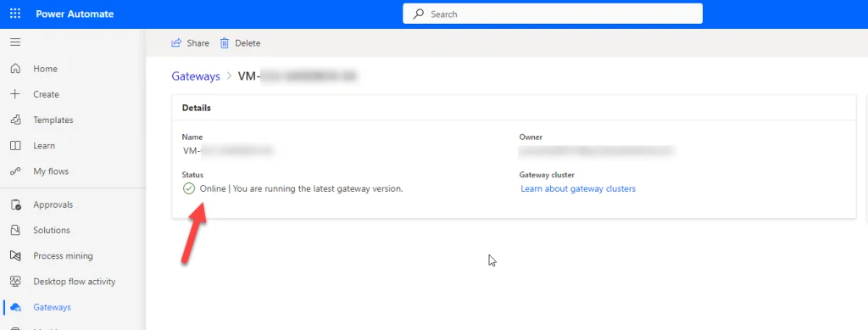Viewport: 868px width, 330px height.
Task: Collapse the navigation with hamburger icon
Action: [15, 42]
